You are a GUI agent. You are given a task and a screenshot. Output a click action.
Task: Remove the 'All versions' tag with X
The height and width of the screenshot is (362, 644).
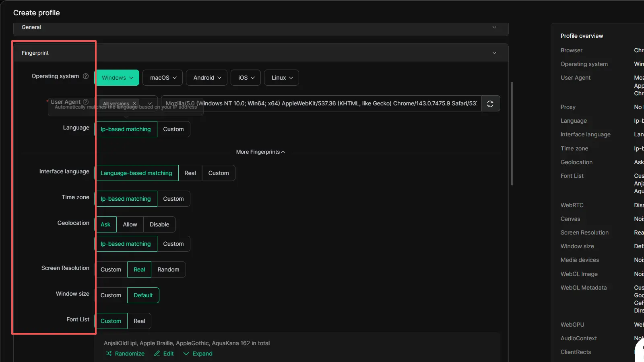pos(134,103)
